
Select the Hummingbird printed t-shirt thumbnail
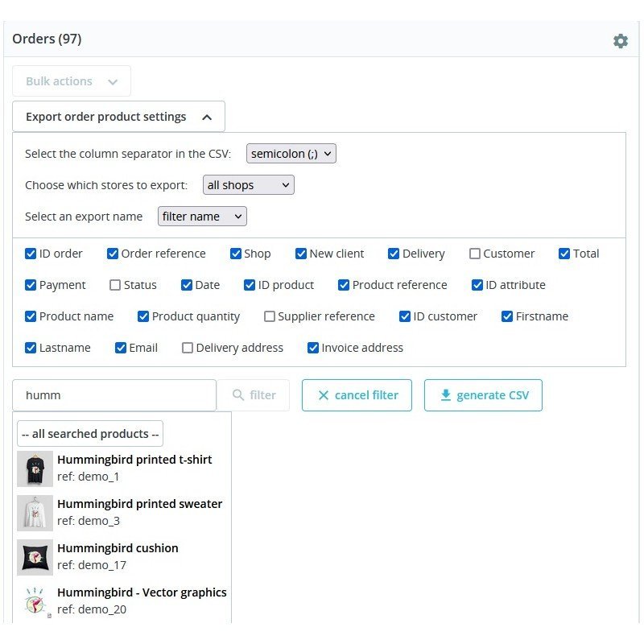35,469
